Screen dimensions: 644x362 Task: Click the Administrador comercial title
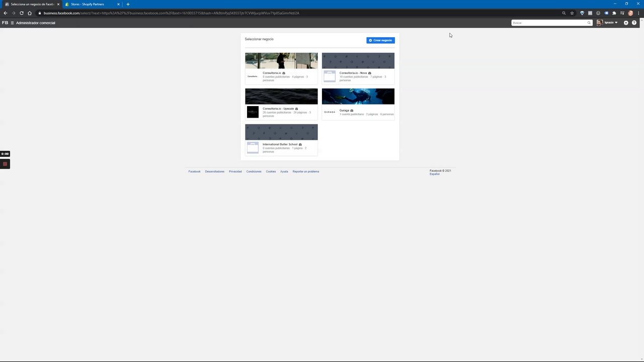[36, 23]
